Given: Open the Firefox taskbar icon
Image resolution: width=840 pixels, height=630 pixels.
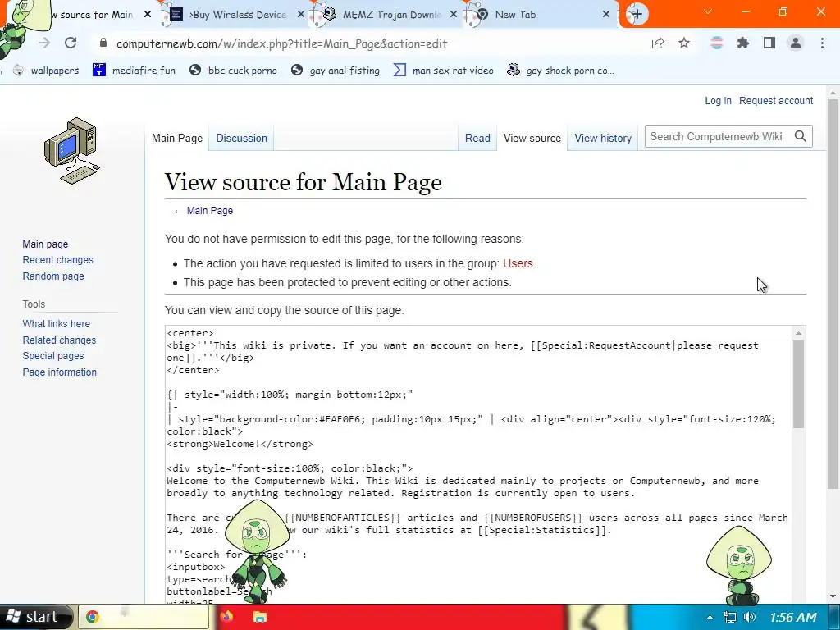Looking at the screenshot, I should click(226, 617).
